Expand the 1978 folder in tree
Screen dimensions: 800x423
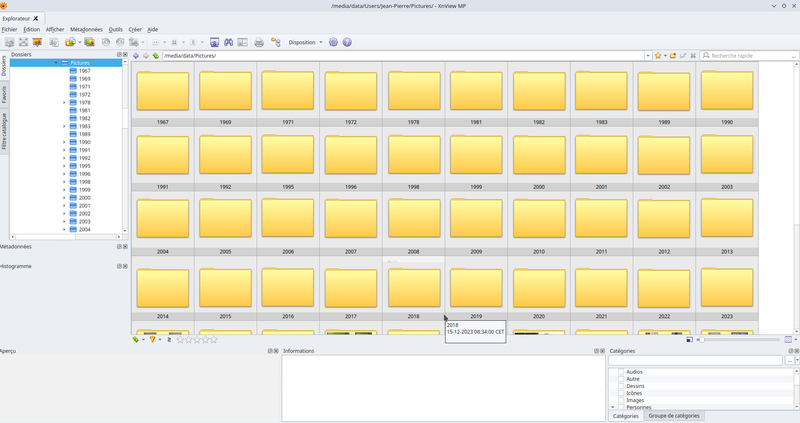coord(64,102)
